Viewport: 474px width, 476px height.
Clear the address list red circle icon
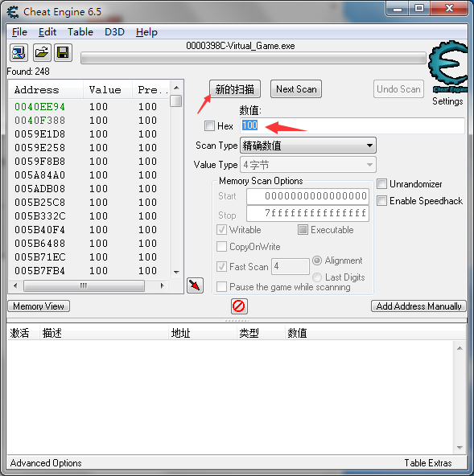pyautogui.click(x=239, y=306)
